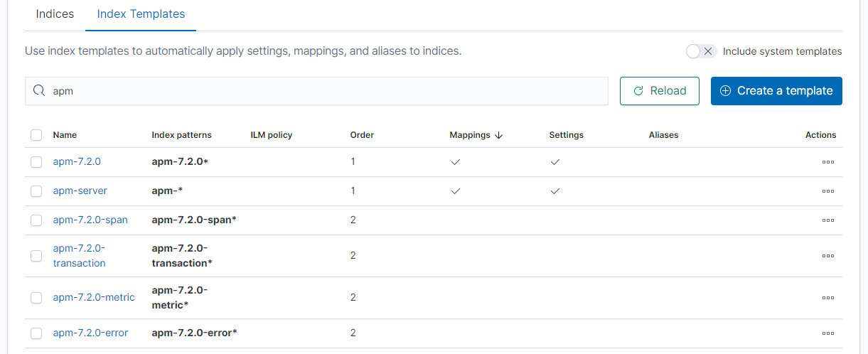Image resolution: width=868 pixels, height=354 pixels.
Task: Switch to the Indices tab
Action: tap(55, 14)
